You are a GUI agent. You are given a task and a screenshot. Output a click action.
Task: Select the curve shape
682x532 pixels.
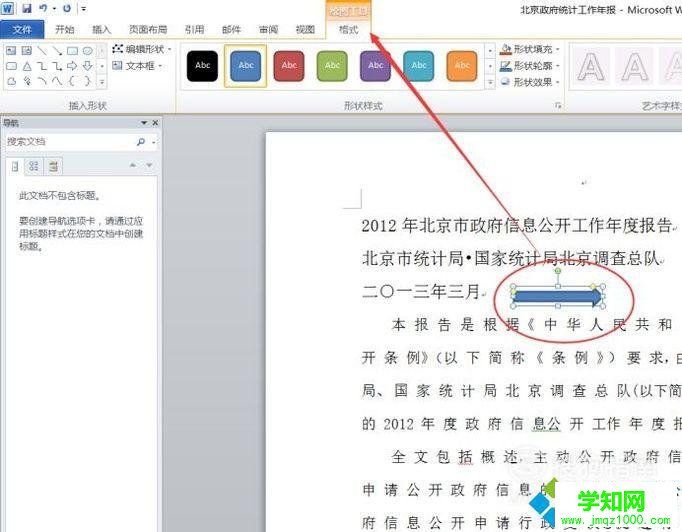[57, 81]
